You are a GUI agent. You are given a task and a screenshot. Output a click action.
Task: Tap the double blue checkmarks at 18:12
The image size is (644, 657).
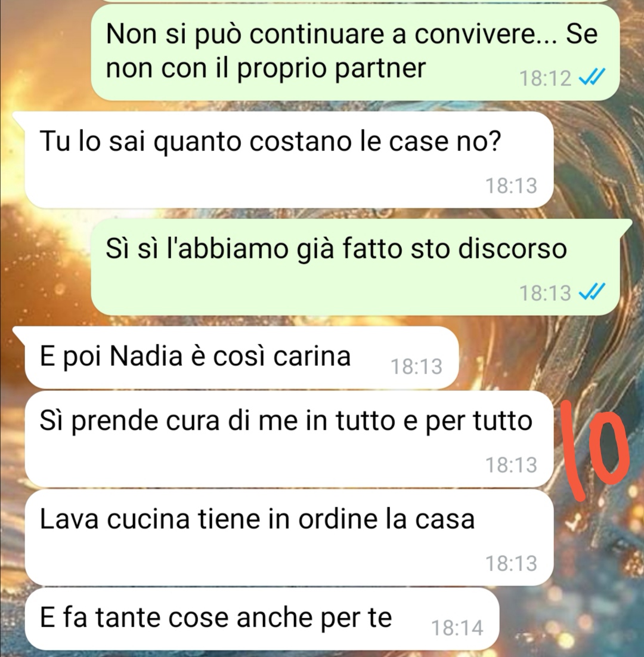(x=592, y=78)
